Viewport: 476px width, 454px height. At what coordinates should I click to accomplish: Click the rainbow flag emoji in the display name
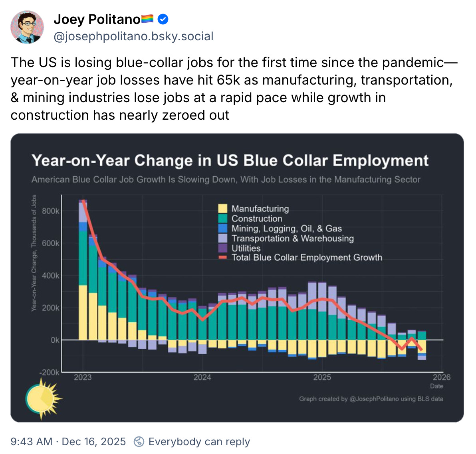[146, 18]
